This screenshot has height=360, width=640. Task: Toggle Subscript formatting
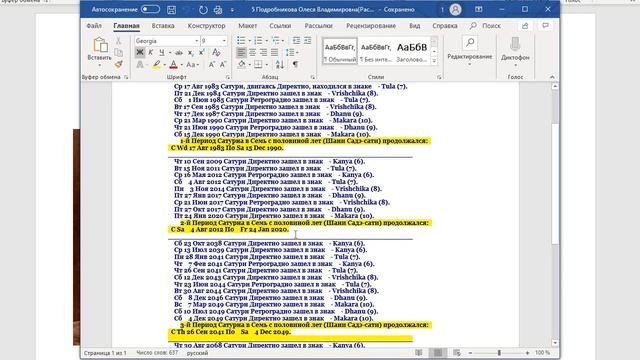[x=191, y=53]
